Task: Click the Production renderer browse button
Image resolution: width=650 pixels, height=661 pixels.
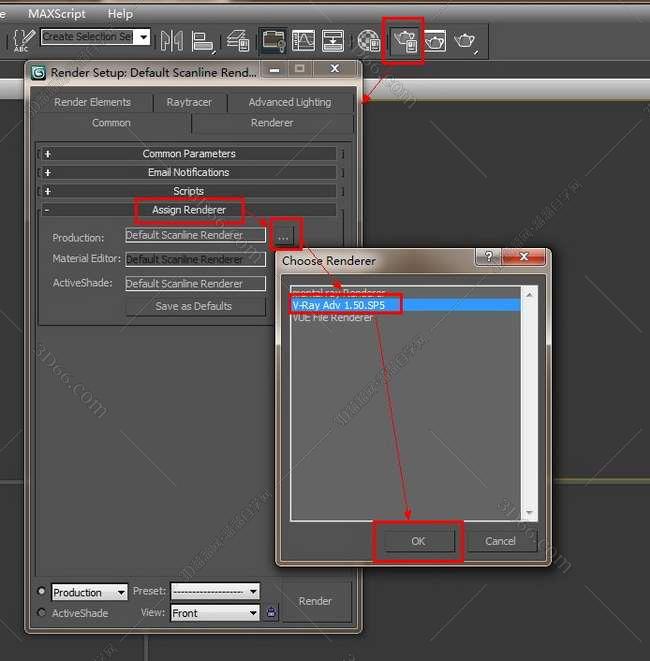Action: pos(283,238)
